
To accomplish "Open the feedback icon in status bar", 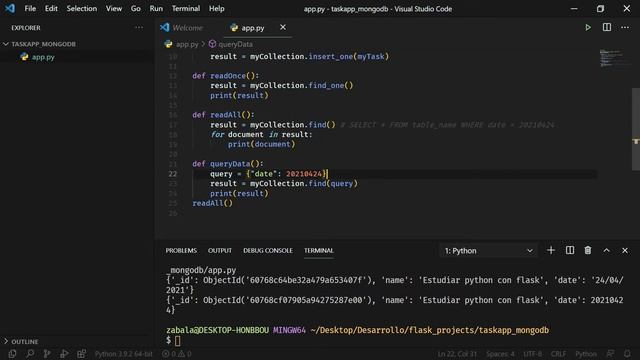I will pos(610,354).
